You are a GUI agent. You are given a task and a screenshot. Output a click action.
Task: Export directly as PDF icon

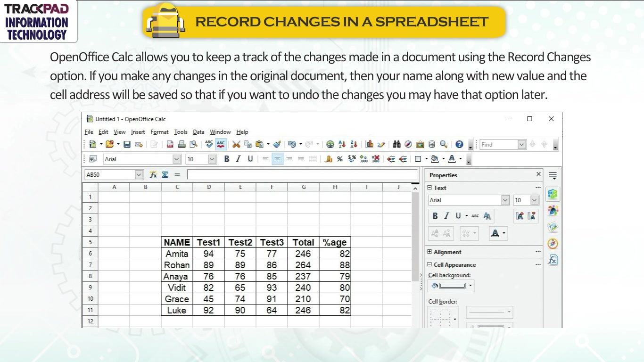170,144
